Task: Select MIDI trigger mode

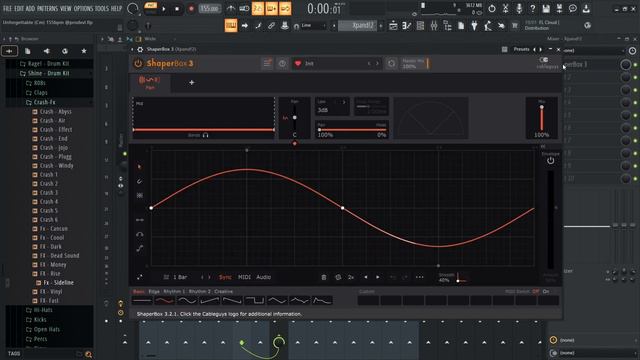Action: 244,277
